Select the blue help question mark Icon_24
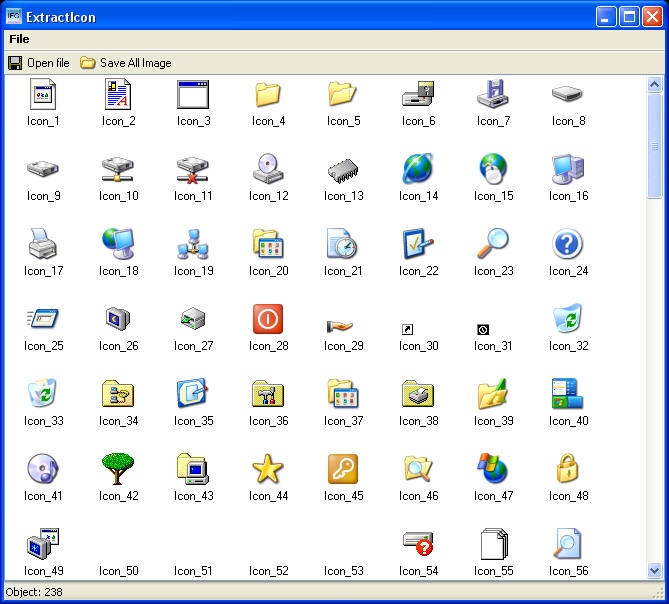 pyautogui.click(x=568, y=244)
